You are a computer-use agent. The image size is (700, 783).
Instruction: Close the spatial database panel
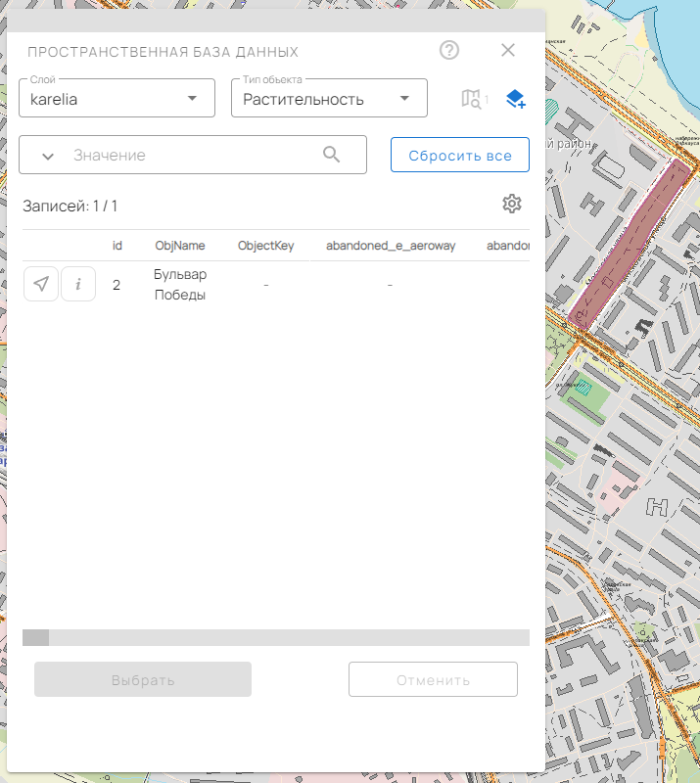coord(507,51)
